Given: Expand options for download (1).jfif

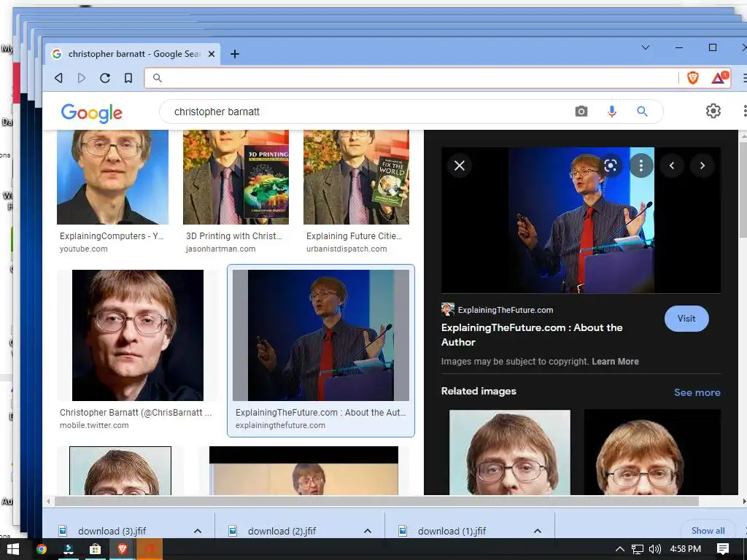Looking at the screenshot, I should 538,531.
